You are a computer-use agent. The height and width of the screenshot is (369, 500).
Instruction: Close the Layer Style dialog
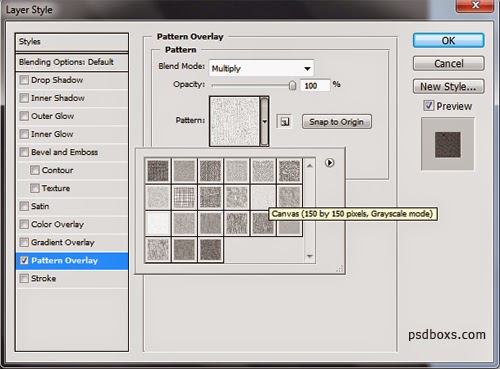(475, 6)
